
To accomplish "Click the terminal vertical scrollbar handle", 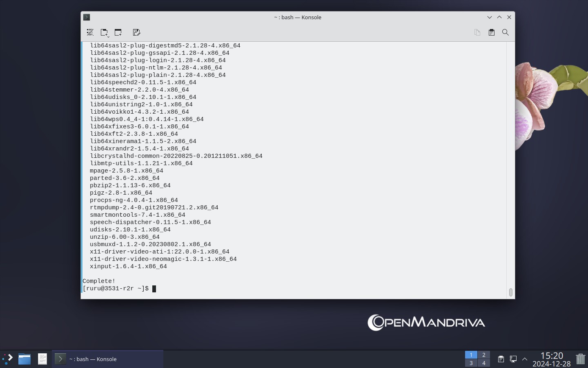I will pos(510,292).
